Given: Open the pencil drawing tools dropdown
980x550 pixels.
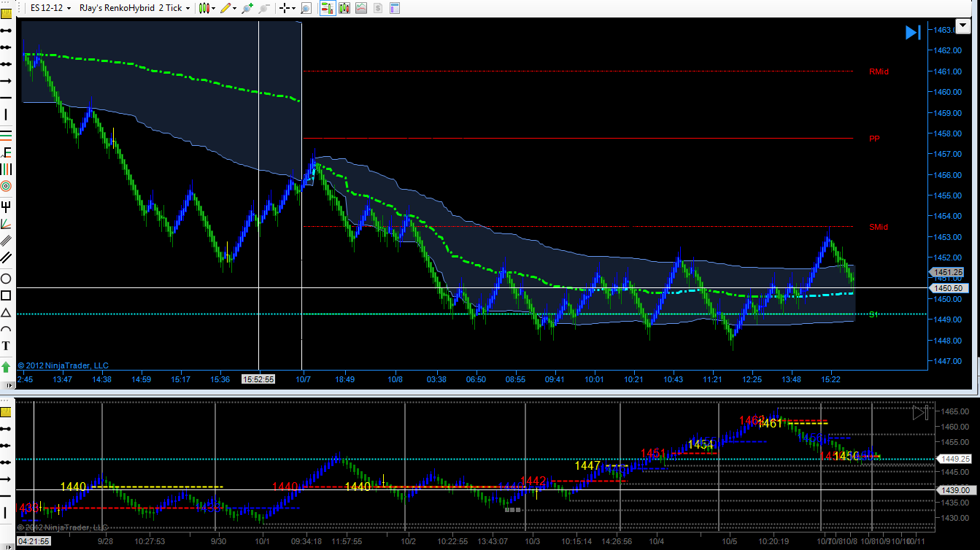Looking at the screenshot, I should pyautogui.click(x=228, y=8).
